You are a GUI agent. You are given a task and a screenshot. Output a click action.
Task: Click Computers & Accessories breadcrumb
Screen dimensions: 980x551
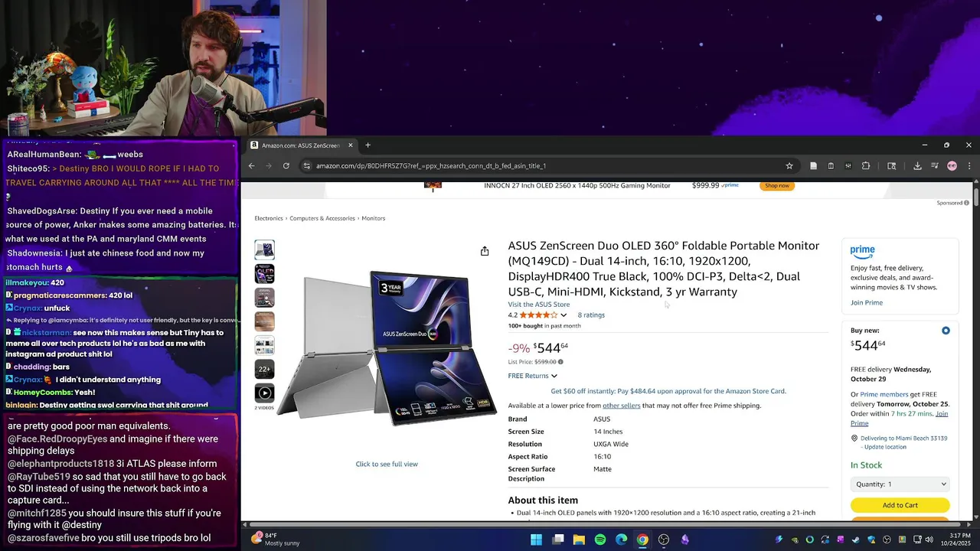pos(322,219)
